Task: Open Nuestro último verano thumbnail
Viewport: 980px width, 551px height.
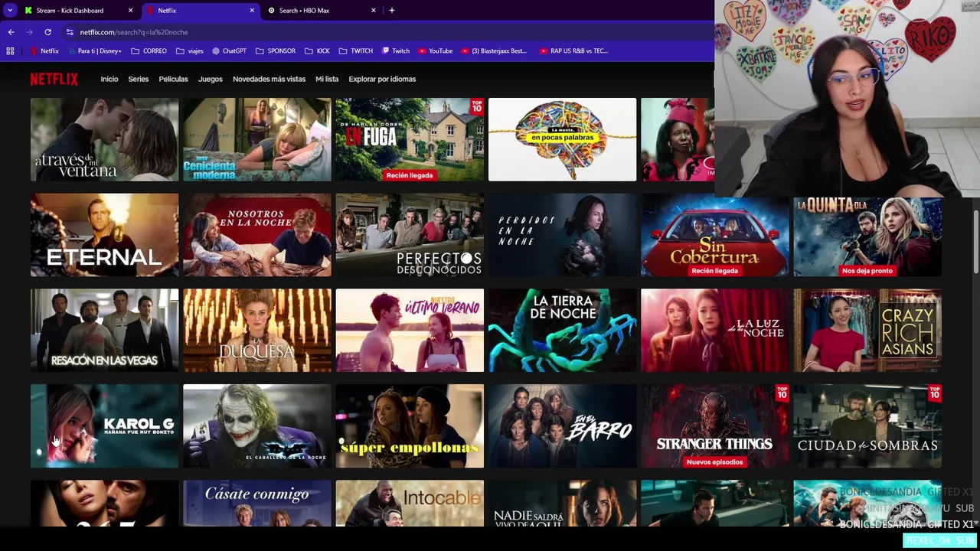Action: pos(410,331)
